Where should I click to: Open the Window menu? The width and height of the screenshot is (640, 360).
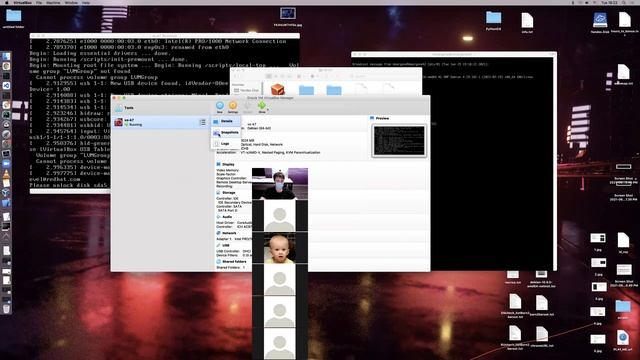[71, 2]
